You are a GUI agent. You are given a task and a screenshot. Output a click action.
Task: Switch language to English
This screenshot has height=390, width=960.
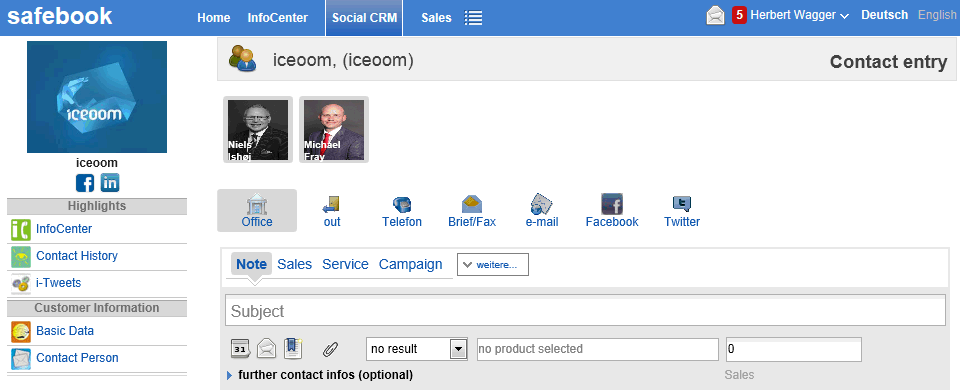click(x=937, y=15)
